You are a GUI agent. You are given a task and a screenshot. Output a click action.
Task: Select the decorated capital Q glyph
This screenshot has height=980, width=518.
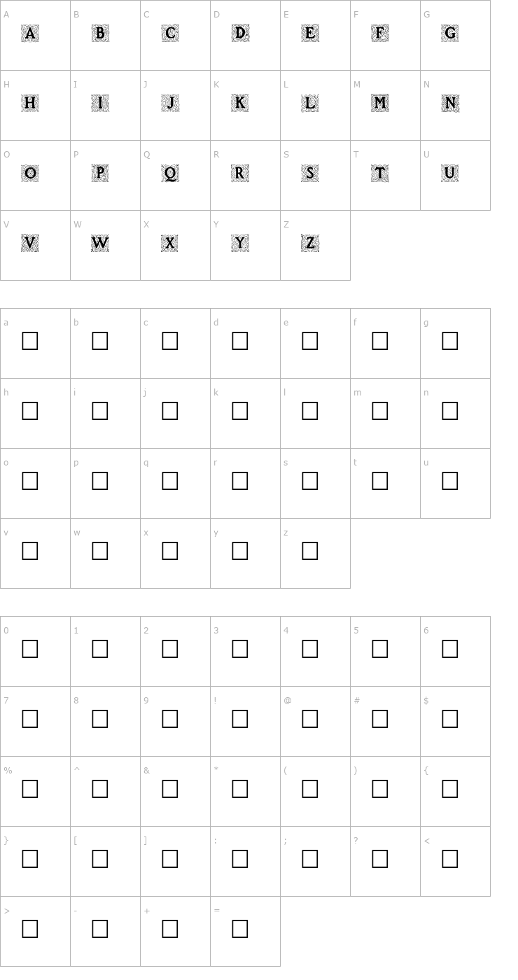(170, 173)
